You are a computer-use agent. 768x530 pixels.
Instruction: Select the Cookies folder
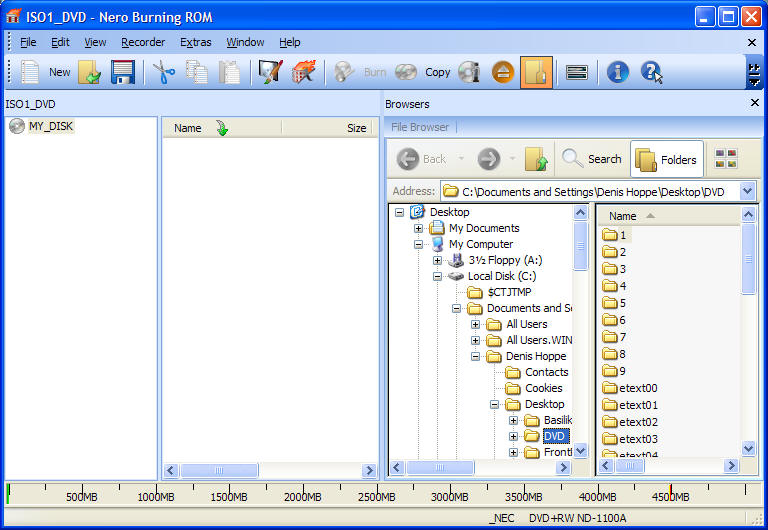pos(543,388)
